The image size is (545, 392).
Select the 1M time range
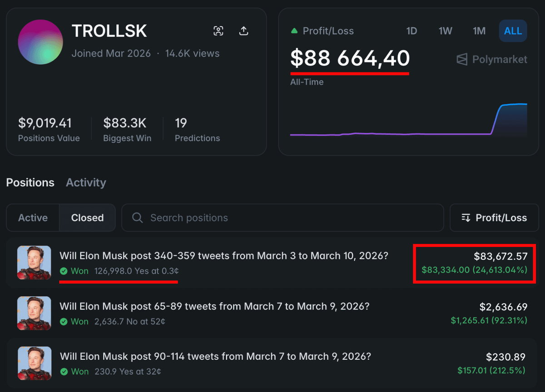click(x=479, y=31)
